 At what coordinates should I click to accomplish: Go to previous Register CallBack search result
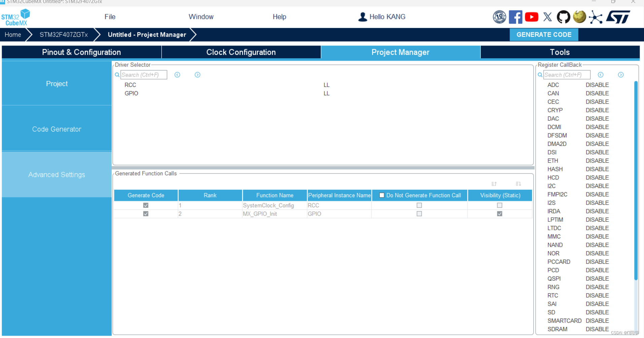(x=601, y=75)
